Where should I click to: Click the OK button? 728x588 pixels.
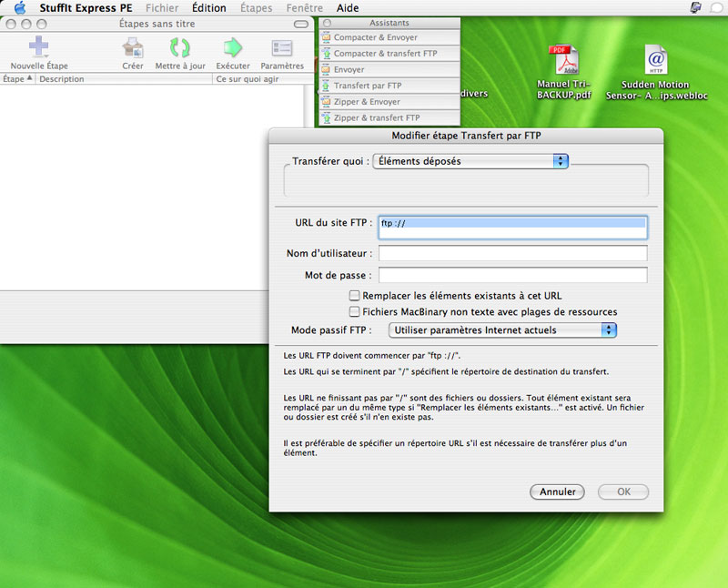click(623, 492)
